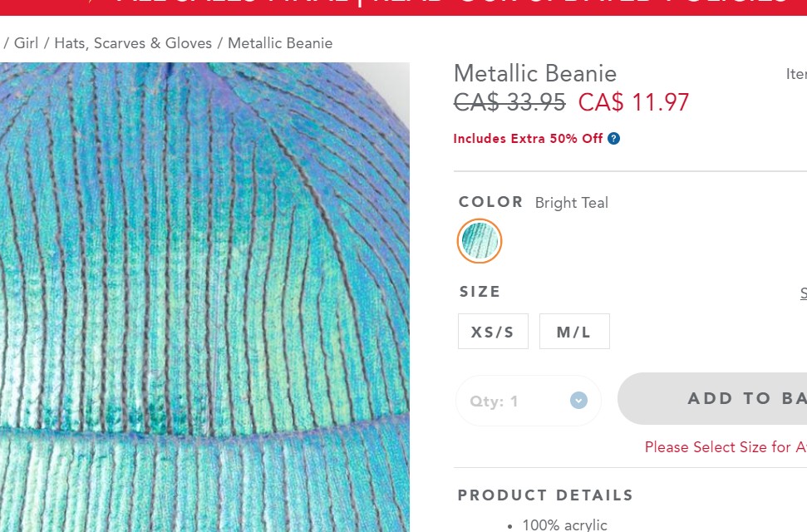Click the Please Select Size message
807x532 pixels.
click(x=726, y=446)
